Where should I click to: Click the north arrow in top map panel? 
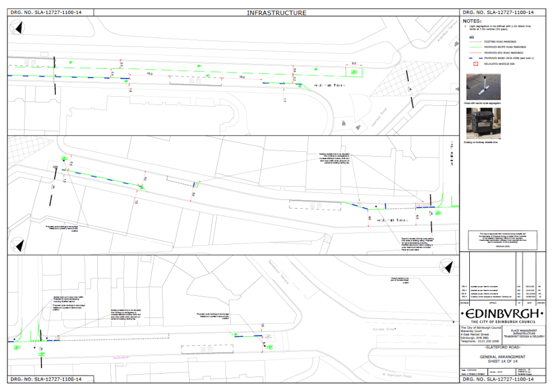coord(18,27)
